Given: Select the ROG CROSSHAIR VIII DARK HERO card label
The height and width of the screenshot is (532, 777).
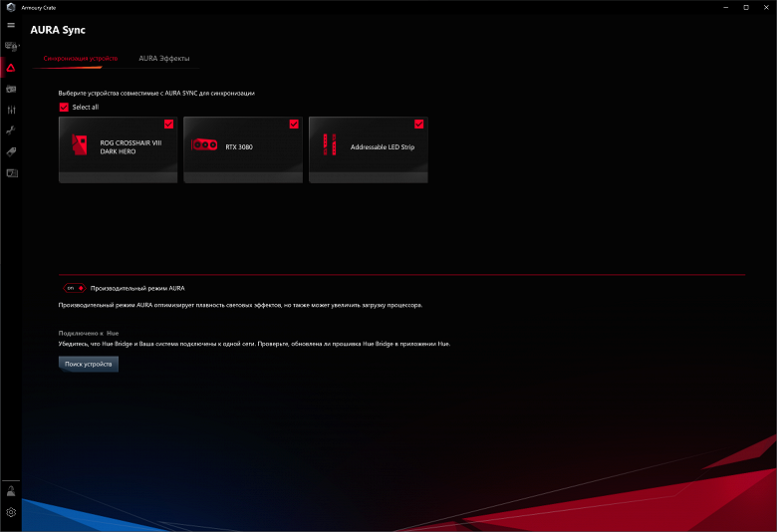Looking at the screenshot, I should tap(130, 147).
